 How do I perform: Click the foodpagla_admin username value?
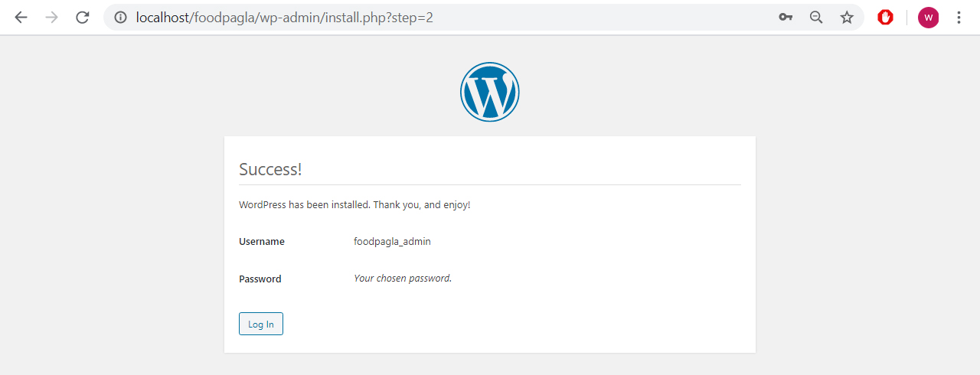[x=392, y=241]
